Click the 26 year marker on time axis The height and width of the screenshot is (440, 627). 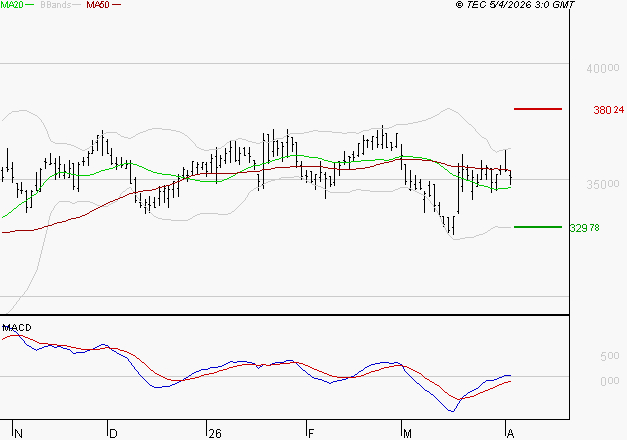215,433
